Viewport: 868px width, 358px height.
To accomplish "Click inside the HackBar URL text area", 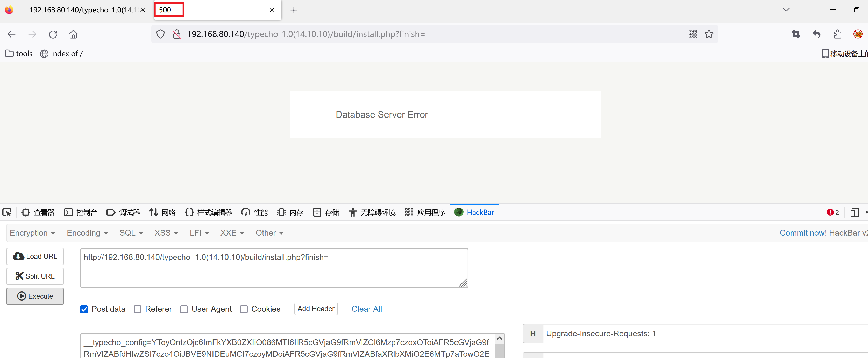I will 274,268.
